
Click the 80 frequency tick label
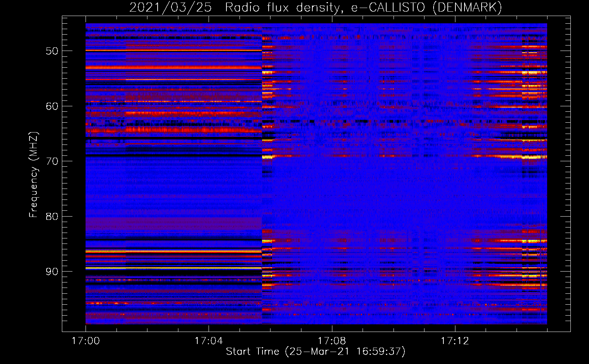point(52,217)
